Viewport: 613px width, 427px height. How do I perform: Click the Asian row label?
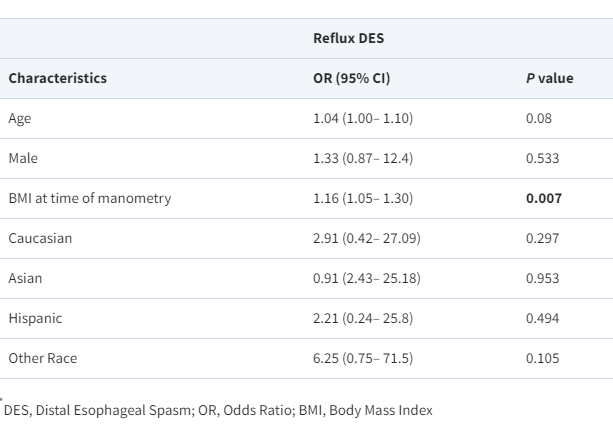click(25, 278)
